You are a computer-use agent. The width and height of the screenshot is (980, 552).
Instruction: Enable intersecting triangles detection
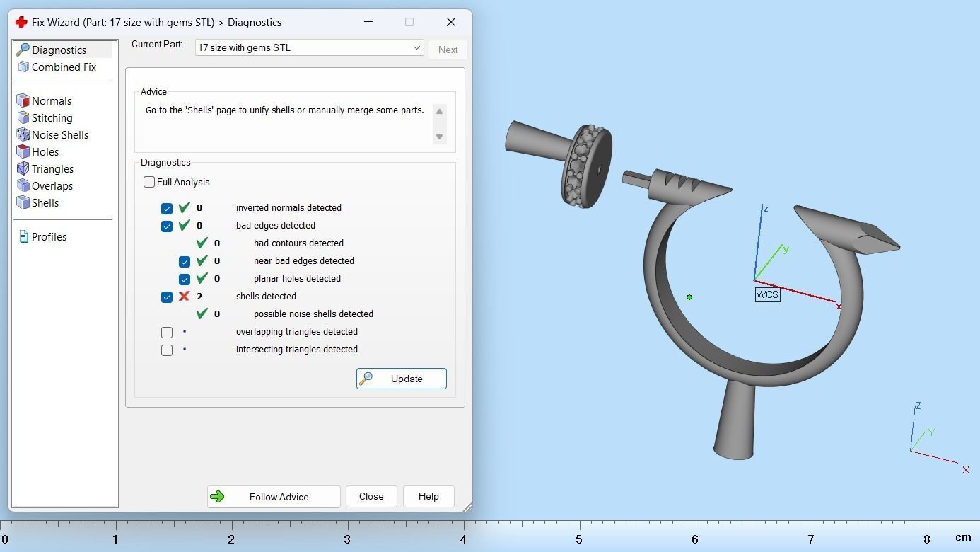(x=167, y=350)
